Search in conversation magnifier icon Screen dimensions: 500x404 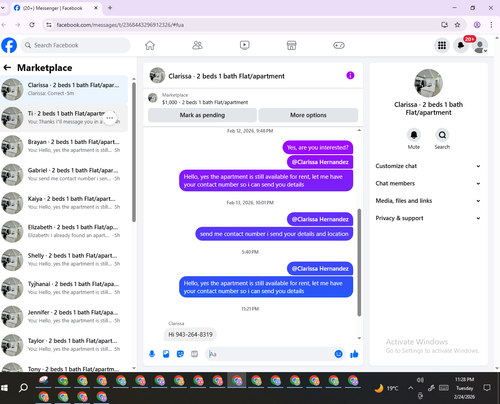tap(442, 135)
